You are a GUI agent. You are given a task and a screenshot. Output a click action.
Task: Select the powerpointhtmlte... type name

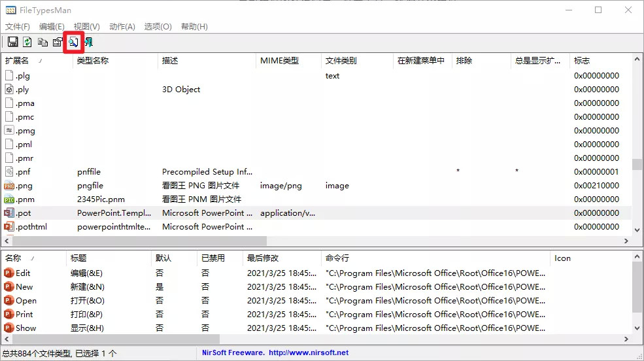[x=114, y=227]
